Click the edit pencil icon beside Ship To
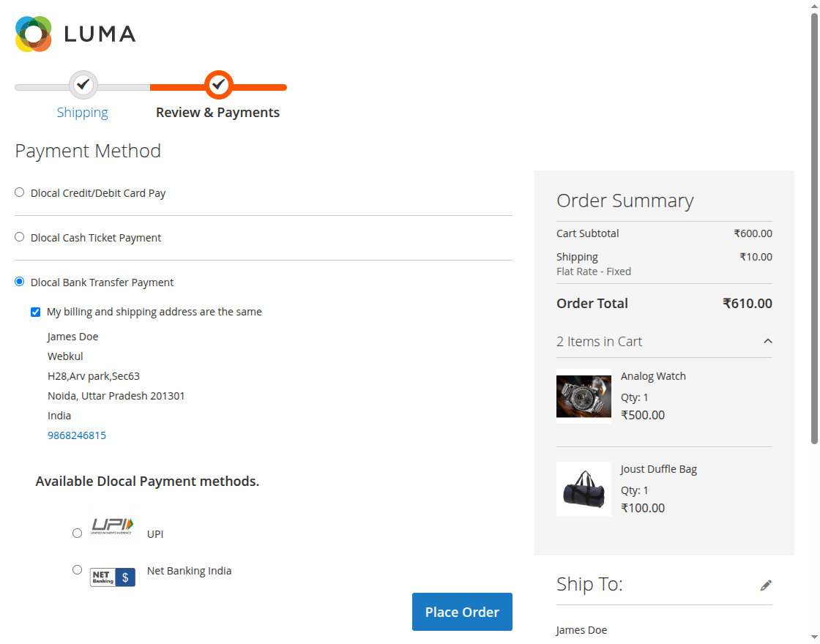The width and height of the screenshot is (820, 644). pyautogui.click(x=766, y=585)
